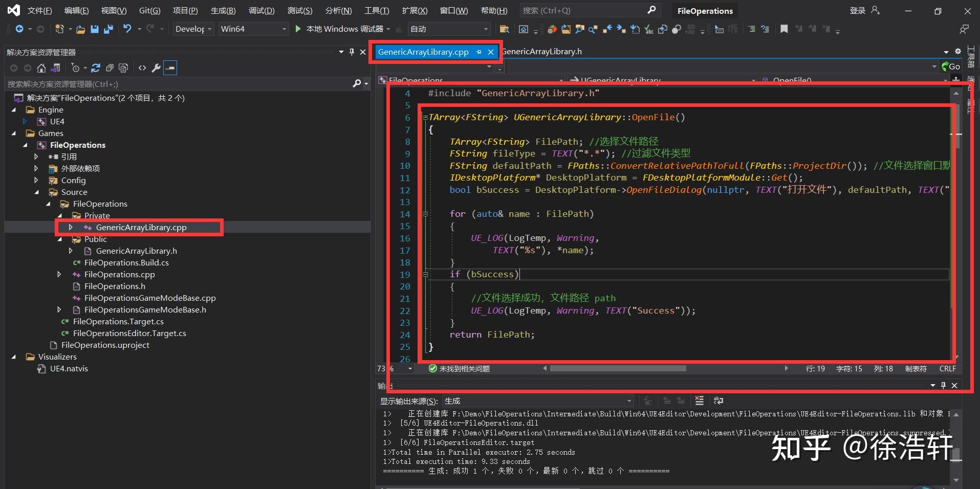Toggle the pin on GenericArrayLibrary.cpp tab

tap(478, 52)
